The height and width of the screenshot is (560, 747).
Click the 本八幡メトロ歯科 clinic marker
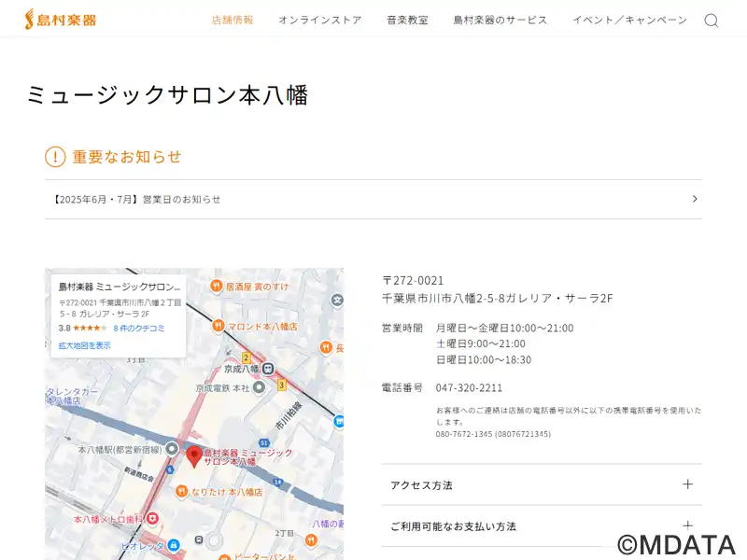[152, 518]
